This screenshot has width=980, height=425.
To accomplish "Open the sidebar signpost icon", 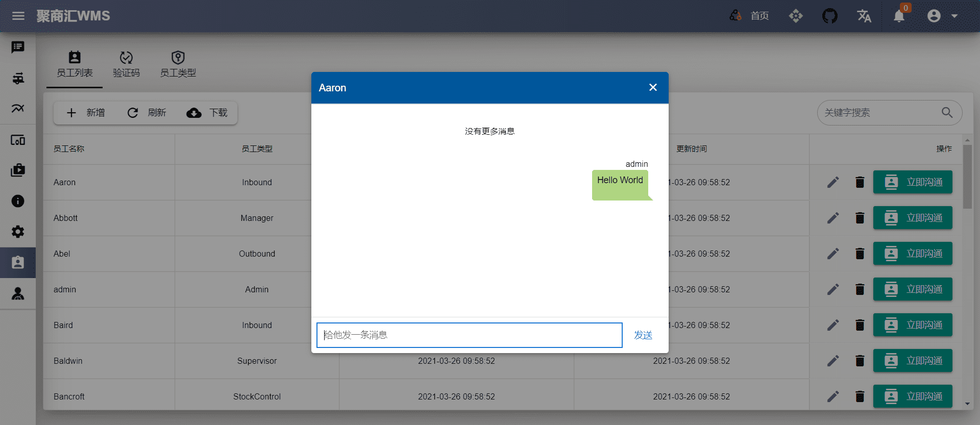I will tap(18, 78).
